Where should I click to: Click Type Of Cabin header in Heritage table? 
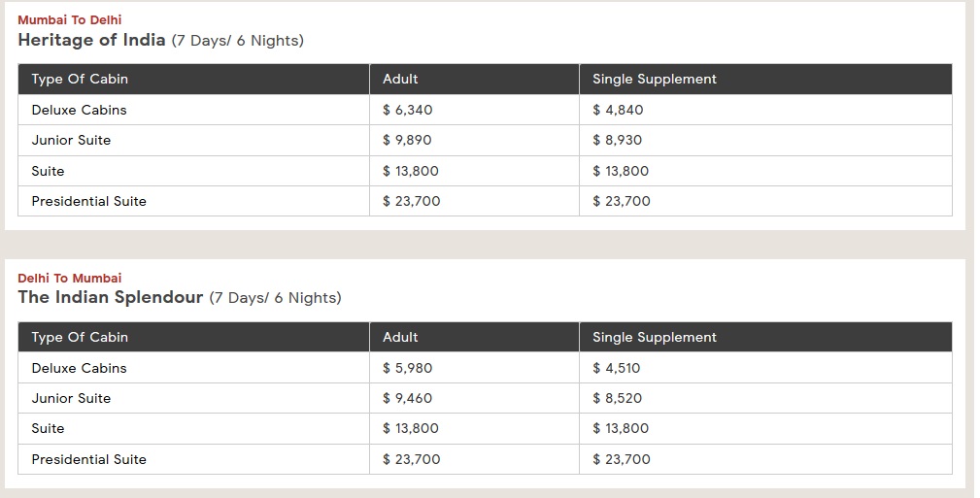[80, 79]
